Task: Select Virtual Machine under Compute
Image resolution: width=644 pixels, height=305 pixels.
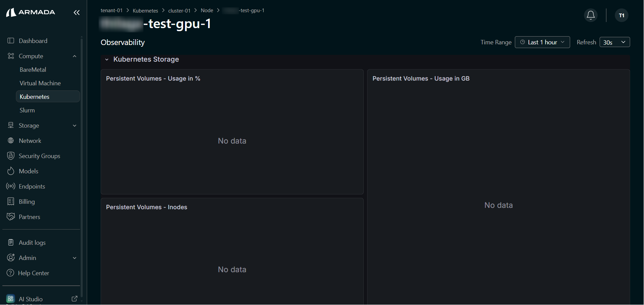Action: click(x=40, y=83)
